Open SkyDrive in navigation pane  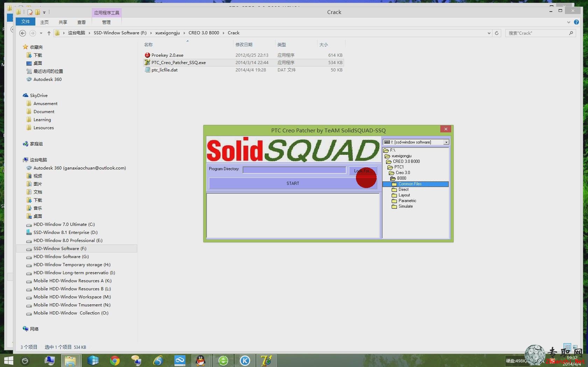click(38, 95)
